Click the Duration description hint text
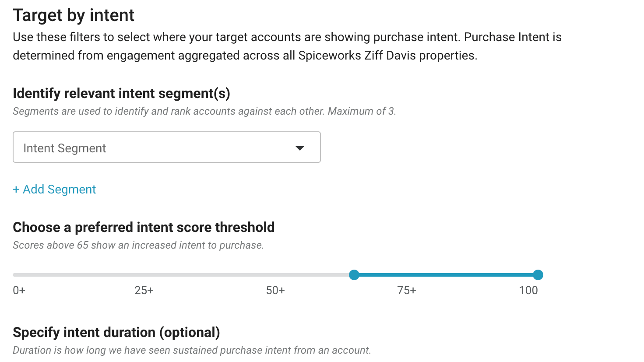The height and width of the screenshot is (362, 644). click(192, 350)
